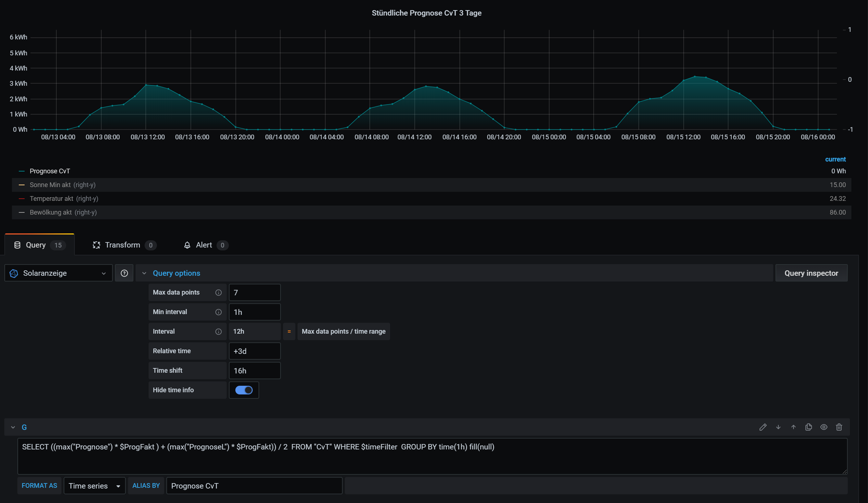Open the Query inspector
Image resolution: width=868 pixels, height=503 pixels.
811,273
